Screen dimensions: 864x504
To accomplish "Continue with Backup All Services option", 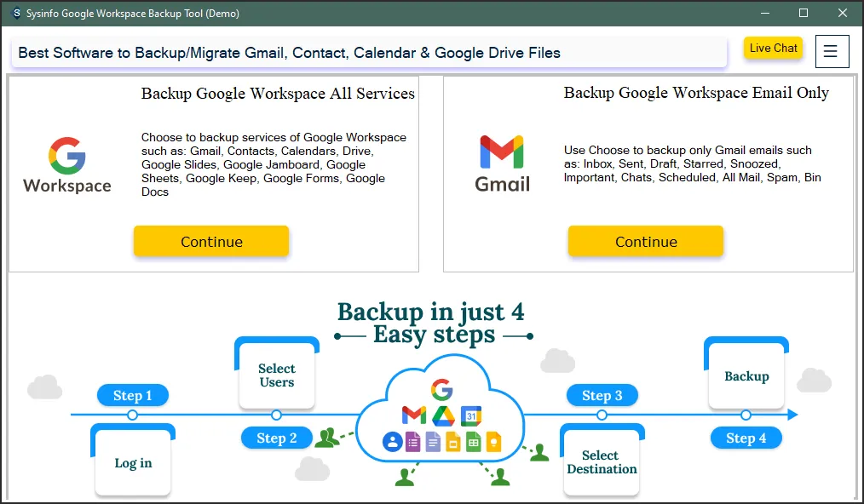I will [x=211, y=241].
